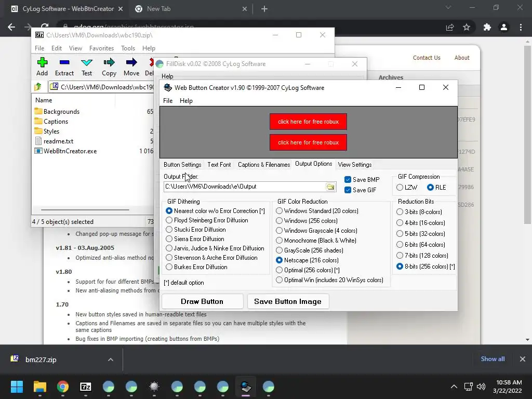The height and width of the screenshot is (399, 532).
Task: Open Windows Start menu
Action: tap(17, 387)
